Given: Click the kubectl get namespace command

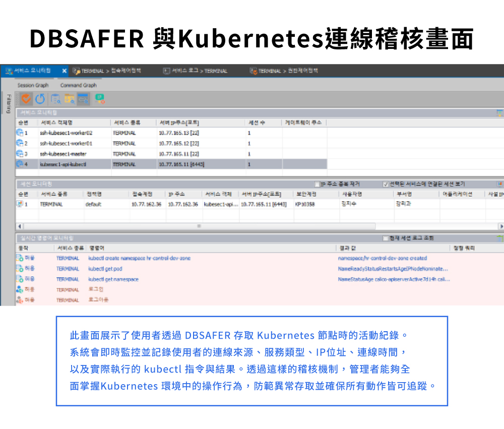Looking at the screenshot, I should 113,279.
